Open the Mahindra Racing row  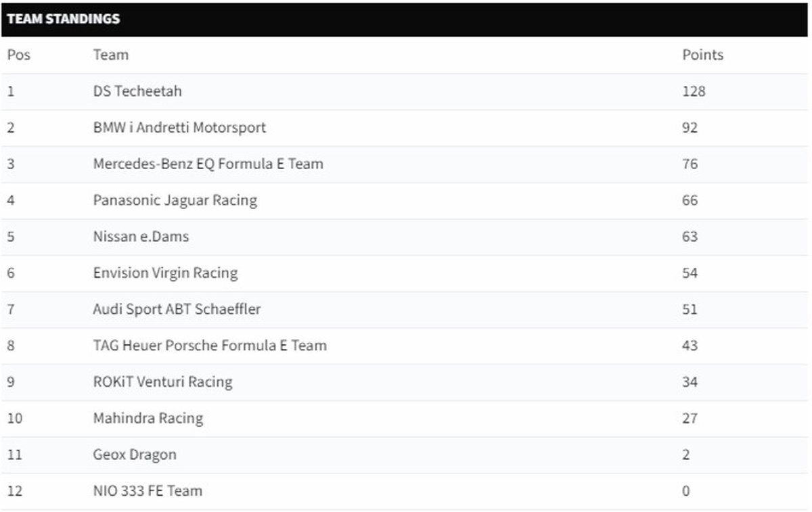(405, 419)
